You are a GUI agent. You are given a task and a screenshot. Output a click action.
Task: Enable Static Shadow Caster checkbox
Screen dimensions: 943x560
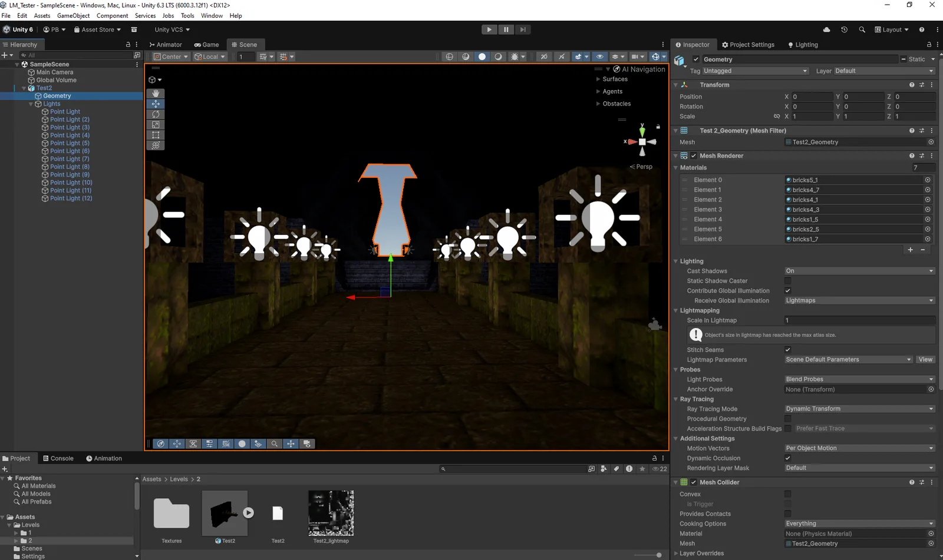(788, 281)
